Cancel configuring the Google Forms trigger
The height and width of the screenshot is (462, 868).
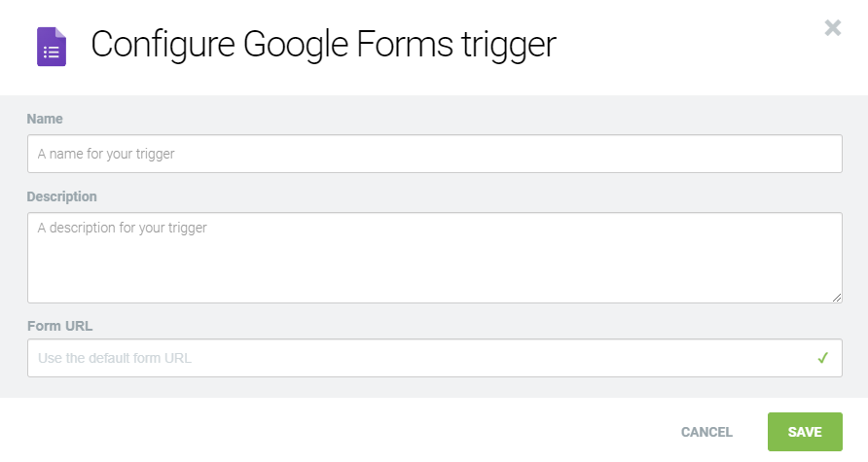pos(706,432)
